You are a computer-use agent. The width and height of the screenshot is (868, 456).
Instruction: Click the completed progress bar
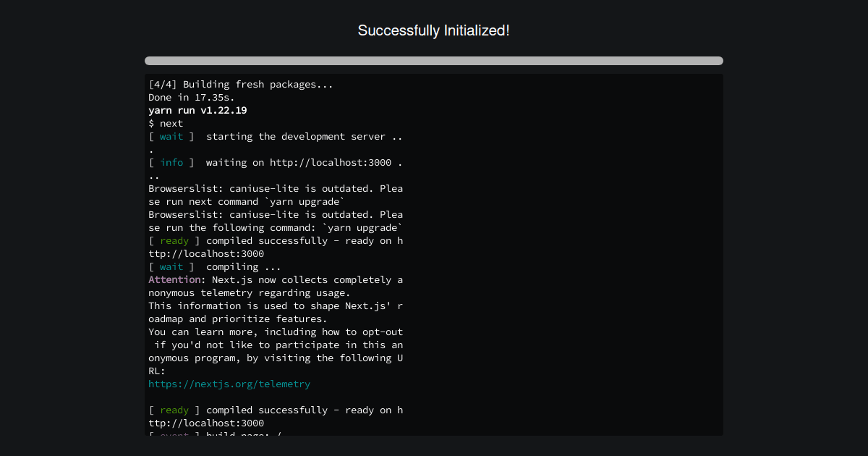[x=434, y=61]
